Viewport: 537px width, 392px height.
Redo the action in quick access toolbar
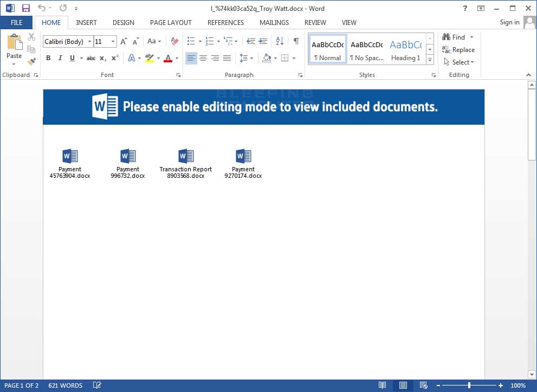click(x=63, y=8)
